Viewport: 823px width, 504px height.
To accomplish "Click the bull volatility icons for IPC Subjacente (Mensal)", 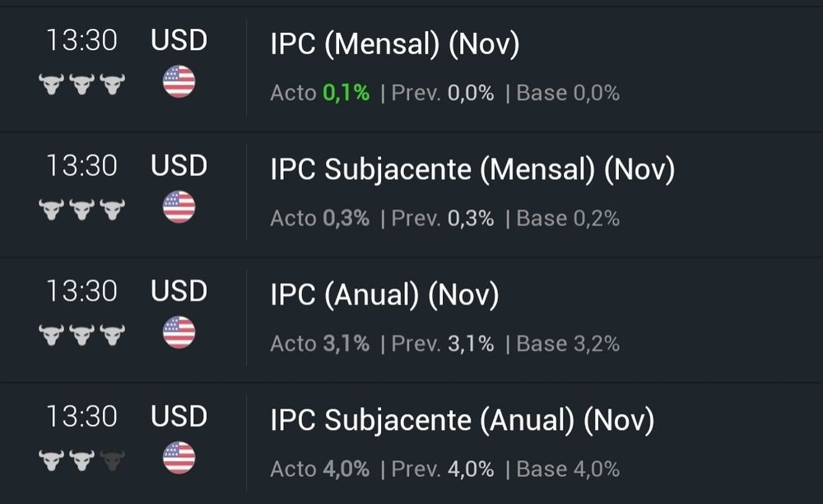I will pos(81,210).
